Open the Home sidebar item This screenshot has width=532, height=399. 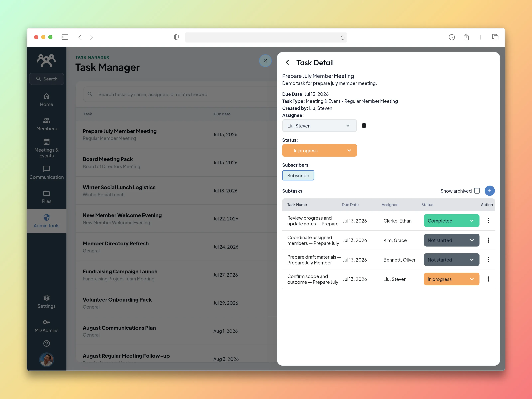[46, 100]
